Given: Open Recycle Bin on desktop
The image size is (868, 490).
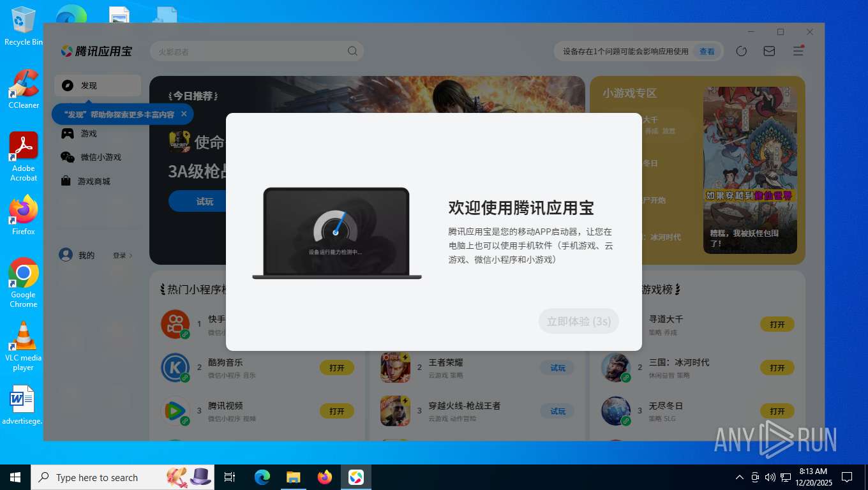Looking at the screenshot, I should tap(24, 26).
